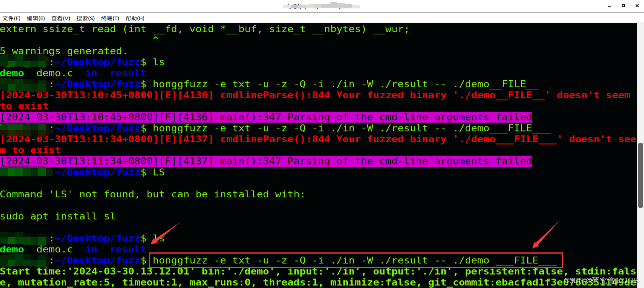Image resolution: width=644 pixels, height=288 pixels.
Task: Click 'result' directory in the last ls output
Action: tap(128, 249)
